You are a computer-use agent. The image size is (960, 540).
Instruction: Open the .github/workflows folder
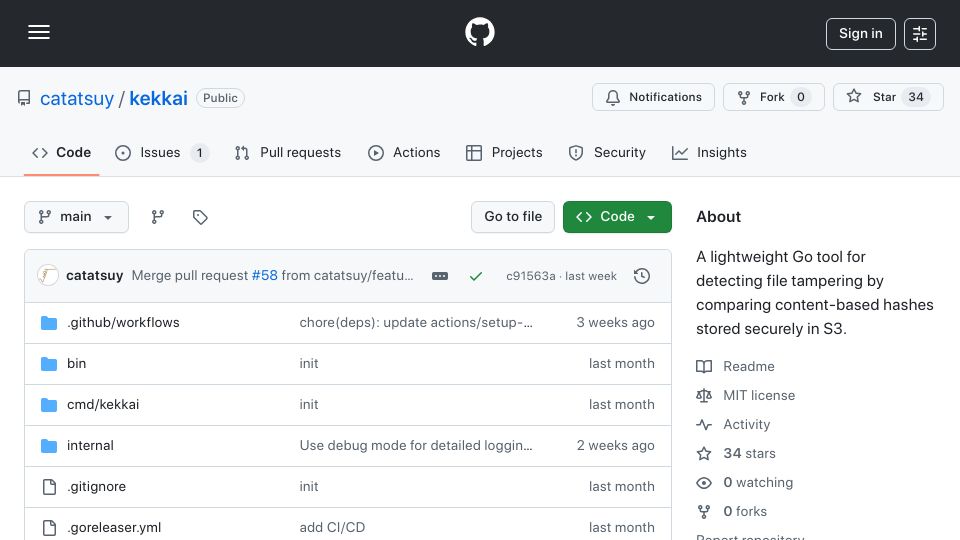[123, 323]
